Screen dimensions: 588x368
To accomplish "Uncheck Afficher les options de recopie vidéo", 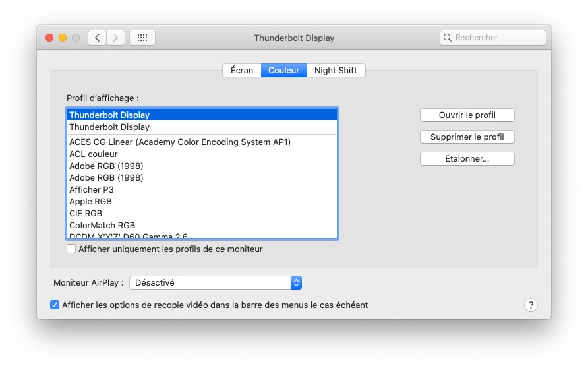I will click(x=55, y=305).
